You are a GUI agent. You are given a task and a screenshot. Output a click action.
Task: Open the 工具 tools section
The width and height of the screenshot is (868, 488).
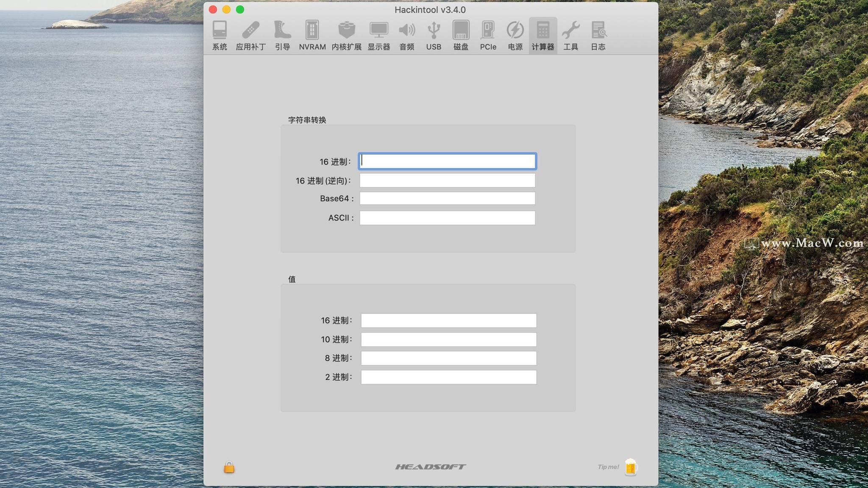[x=570, y=36]
